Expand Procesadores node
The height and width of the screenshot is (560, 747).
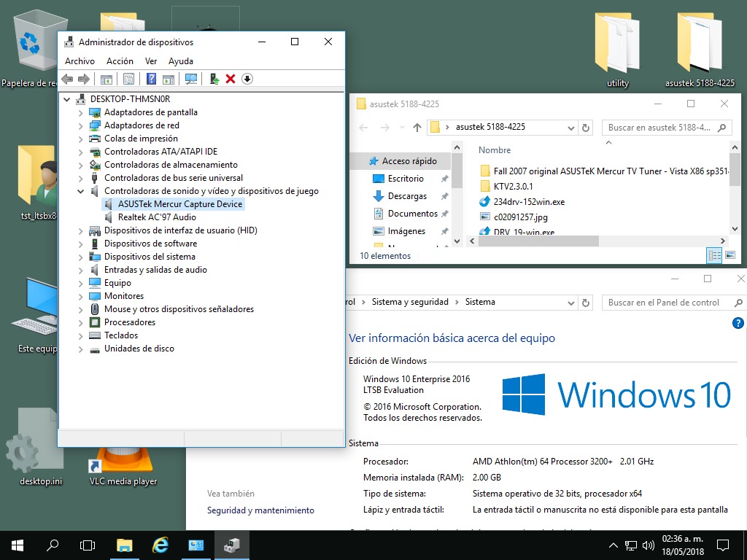(x=80, y=322)
